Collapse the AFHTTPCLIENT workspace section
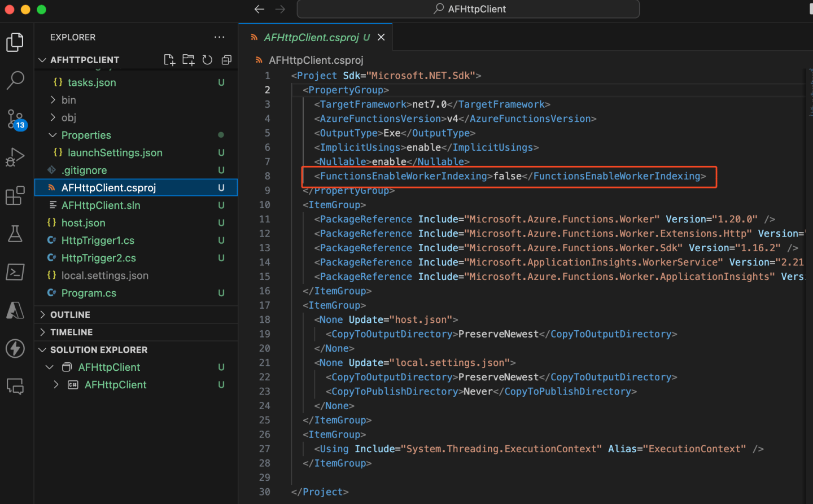The image size is (813, 504). (x=42, y=60)
